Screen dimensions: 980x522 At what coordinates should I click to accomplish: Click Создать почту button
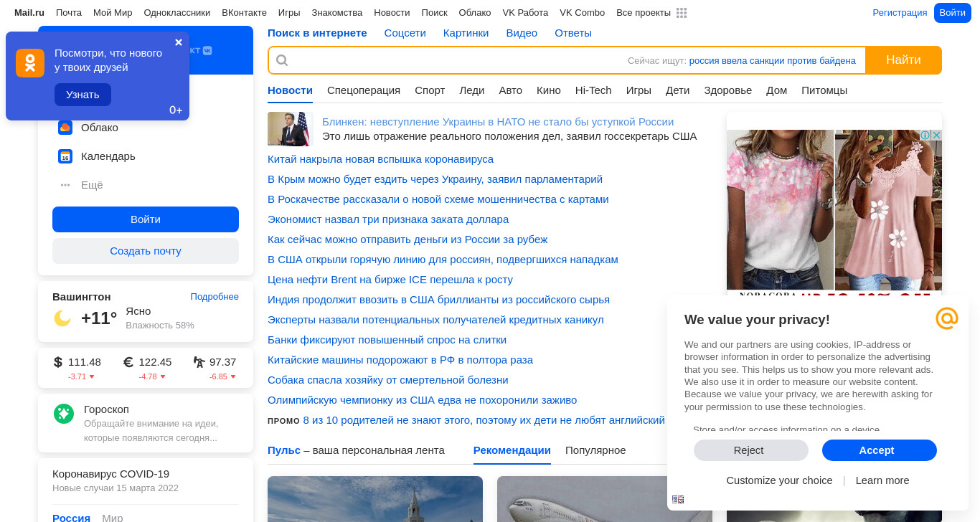pos(146,251)
